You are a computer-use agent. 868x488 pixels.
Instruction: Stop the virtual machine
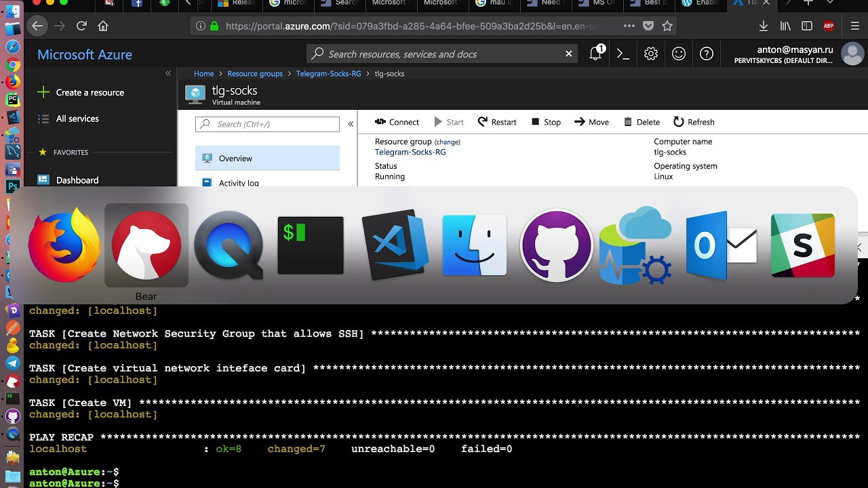point(546,122)
